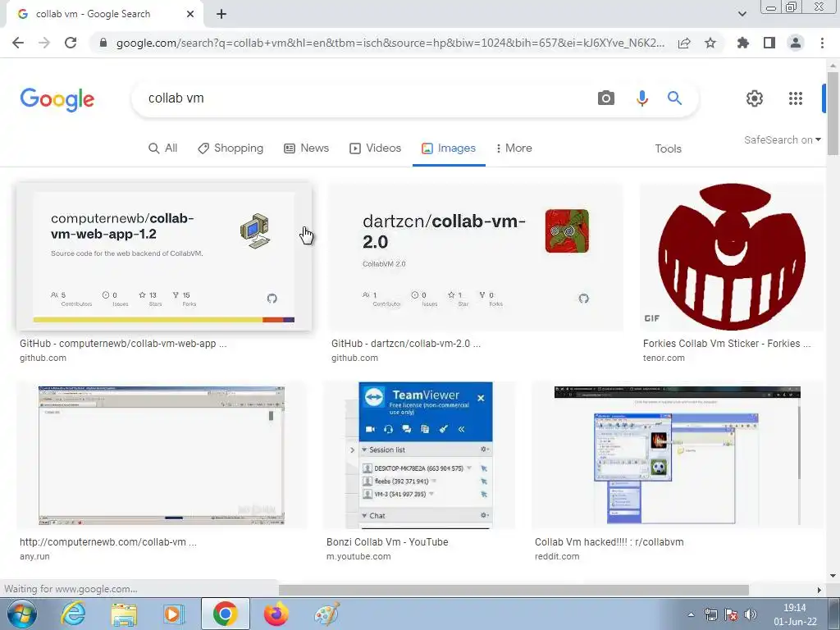Reload the page with the refresh icon
This screenshot has width=840, height=630.
coord(71,43)
